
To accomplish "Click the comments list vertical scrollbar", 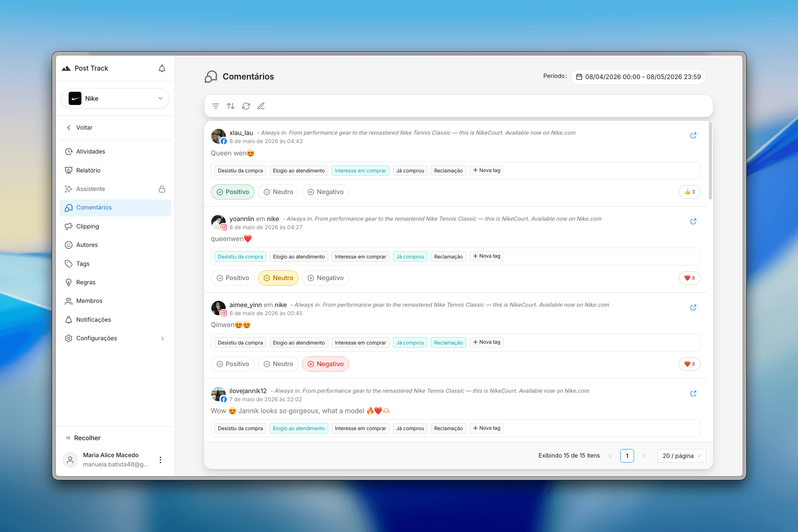I will [710, 160].
